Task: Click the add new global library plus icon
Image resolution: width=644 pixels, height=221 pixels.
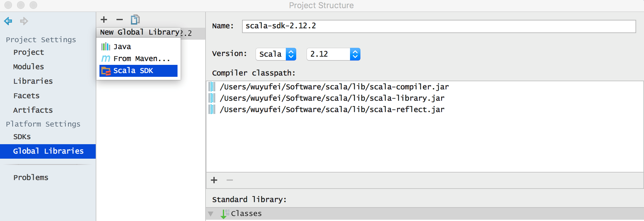Action: pyautogui.click(x=104, y=20)
